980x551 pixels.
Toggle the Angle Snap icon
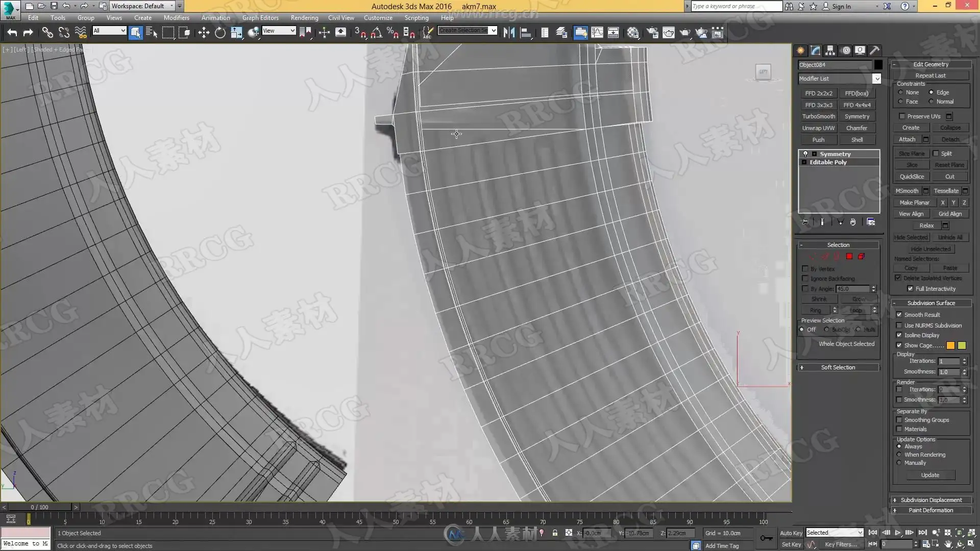[377, 33]
